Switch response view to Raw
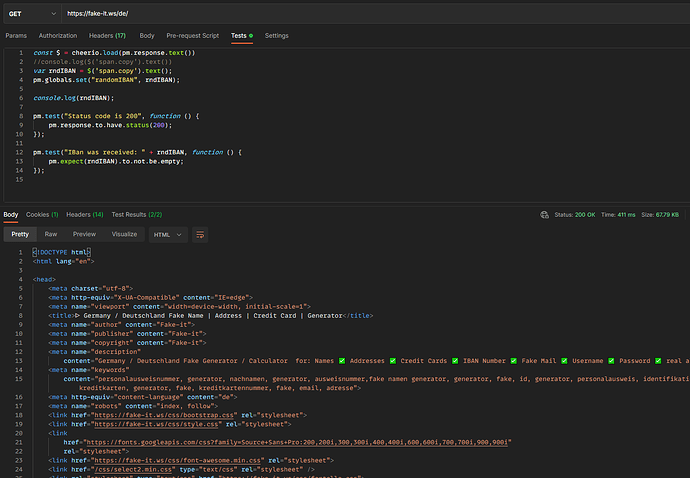The height and width of the screenshot is (478, 690). pos(51,234)
